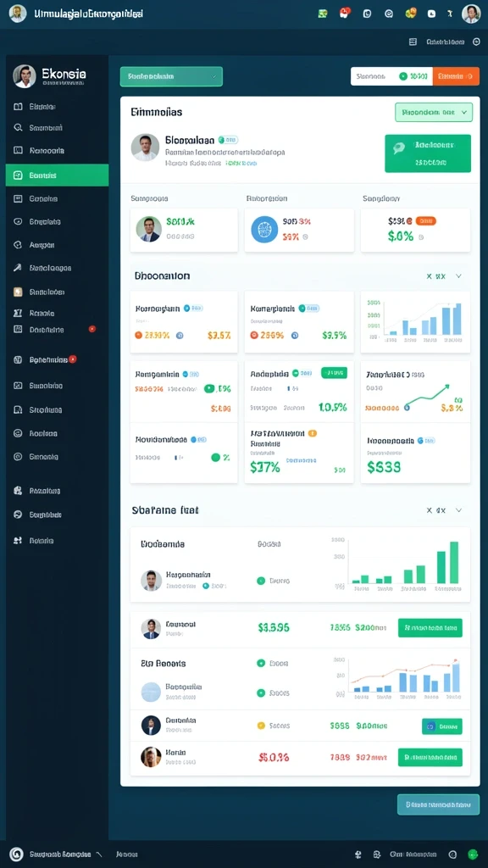488x868 pixels.
Task: Open the solid green dropdown above the main card
Action: 171,76
